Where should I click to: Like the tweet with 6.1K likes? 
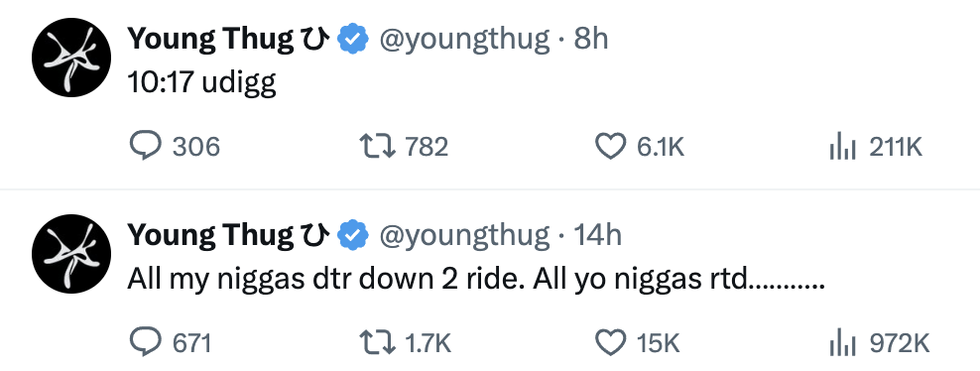[609, 148]
